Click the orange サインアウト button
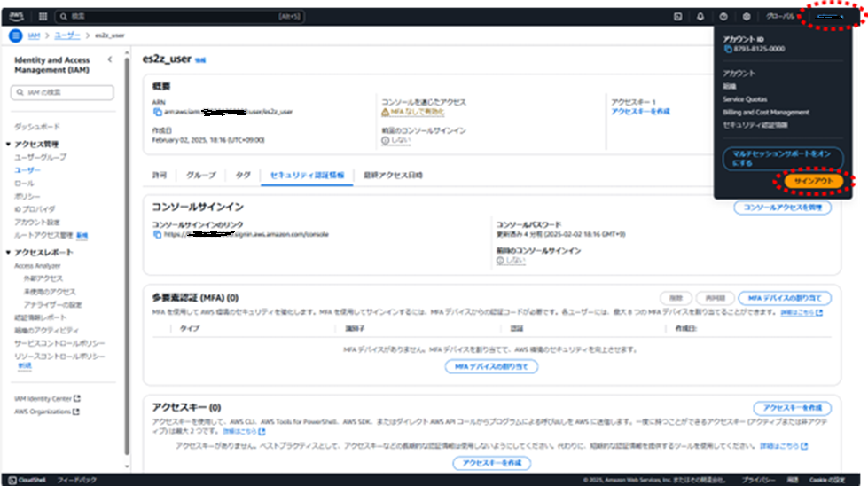The height and width of the screenshot is (486, 868). point(813,181)
